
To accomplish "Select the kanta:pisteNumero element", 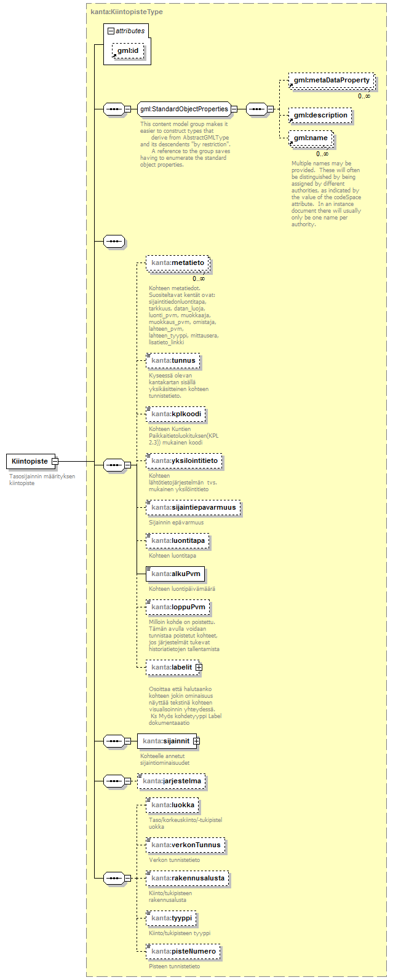I will pos(183,952).
